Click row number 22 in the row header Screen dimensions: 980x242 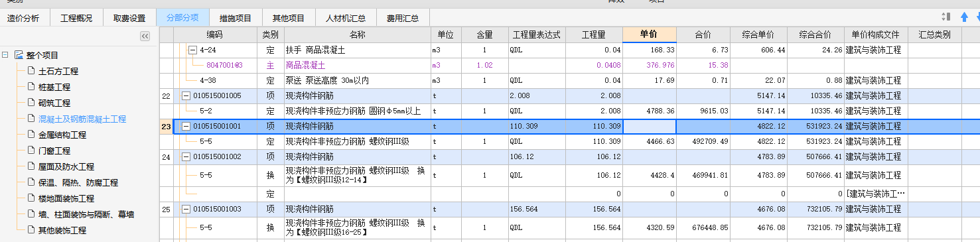166,95
